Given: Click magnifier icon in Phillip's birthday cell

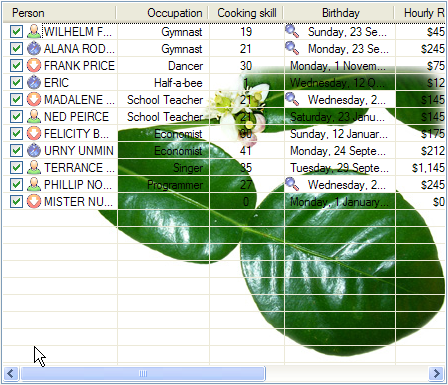Looking at the screenshot, I should [292, 184].
